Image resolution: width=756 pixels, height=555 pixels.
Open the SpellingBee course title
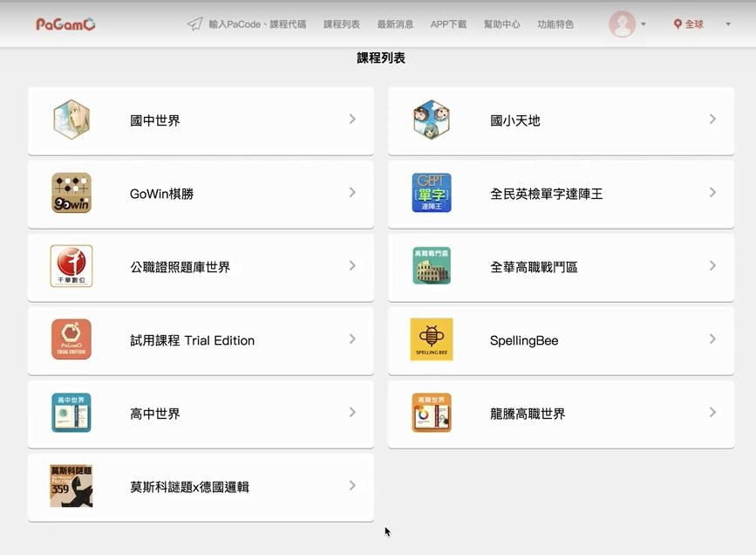(x=524, y=340)
